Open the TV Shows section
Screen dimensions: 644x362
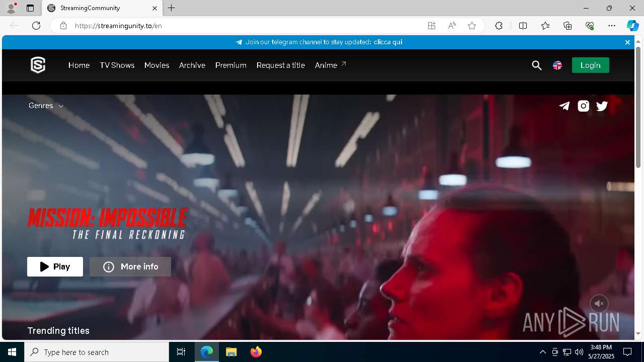click(117, 65)
